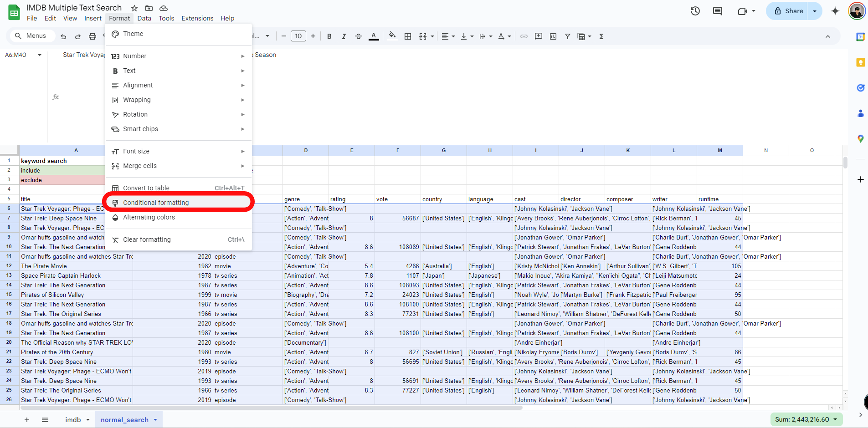Toggle bold formatting
The width and height of the screenshot is (868, 428).
329,36
